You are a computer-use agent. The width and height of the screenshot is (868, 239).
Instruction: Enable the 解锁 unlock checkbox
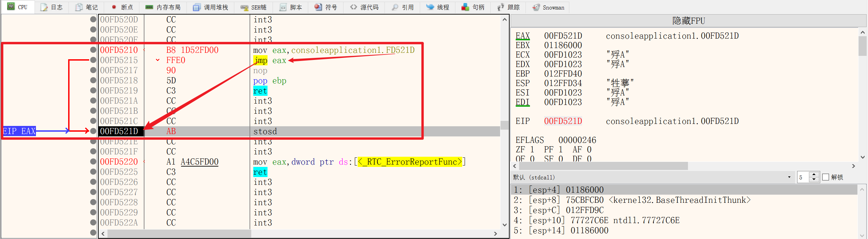[x=826, y=177]
